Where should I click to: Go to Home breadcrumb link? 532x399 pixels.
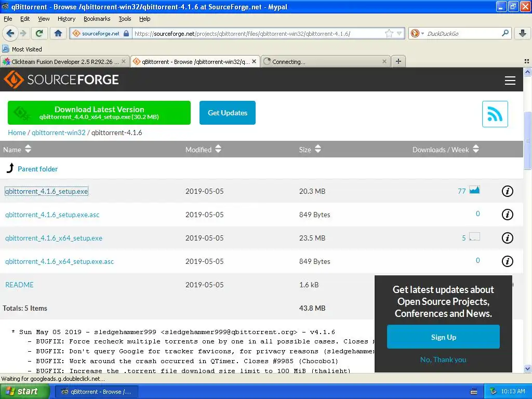[17, 132]
